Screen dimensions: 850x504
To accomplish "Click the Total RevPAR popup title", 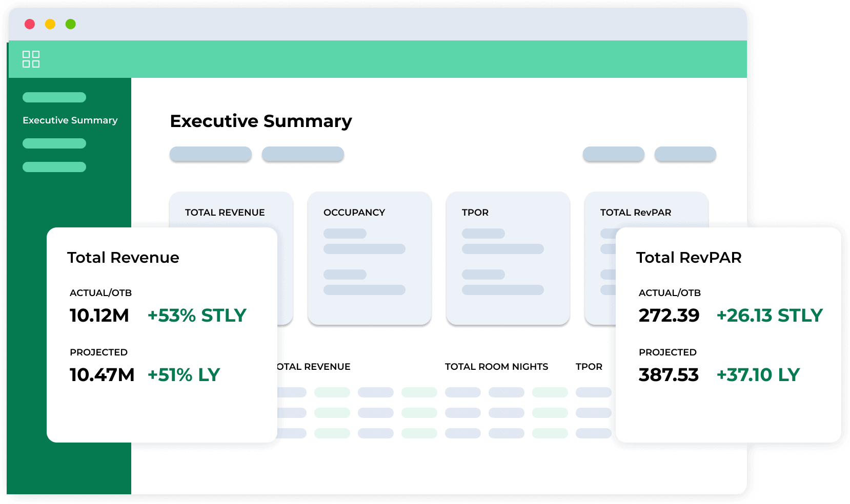I will pos(689,258).
